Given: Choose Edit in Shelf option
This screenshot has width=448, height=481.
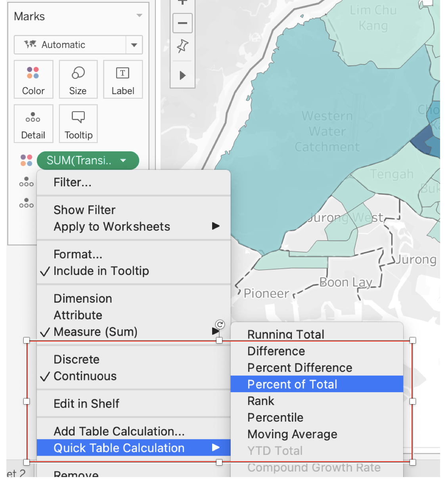Looking at the screenshot, I should coord(86,404).
